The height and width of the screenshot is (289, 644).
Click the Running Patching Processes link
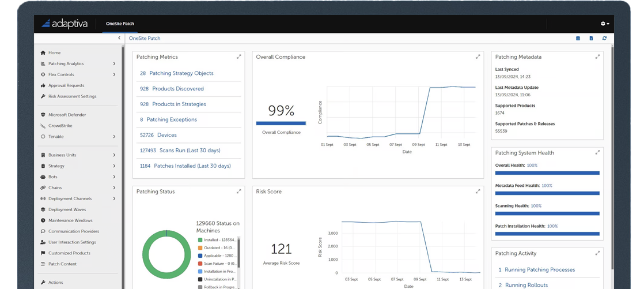coord(539,270)
